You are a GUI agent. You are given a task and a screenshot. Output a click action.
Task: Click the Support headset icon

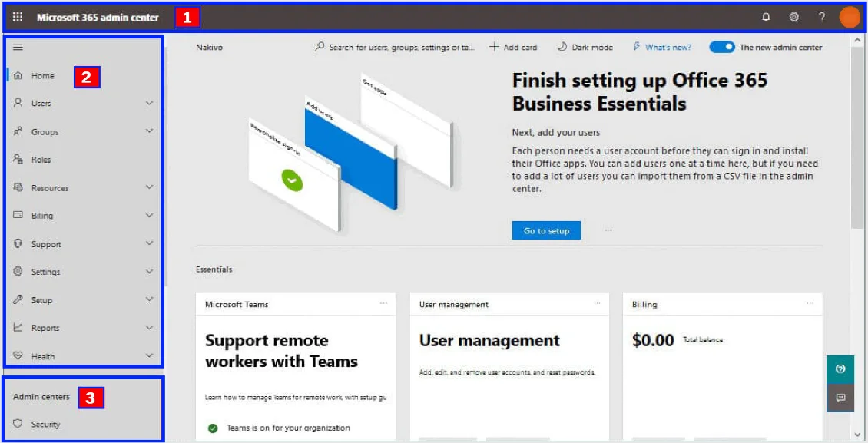18,244
